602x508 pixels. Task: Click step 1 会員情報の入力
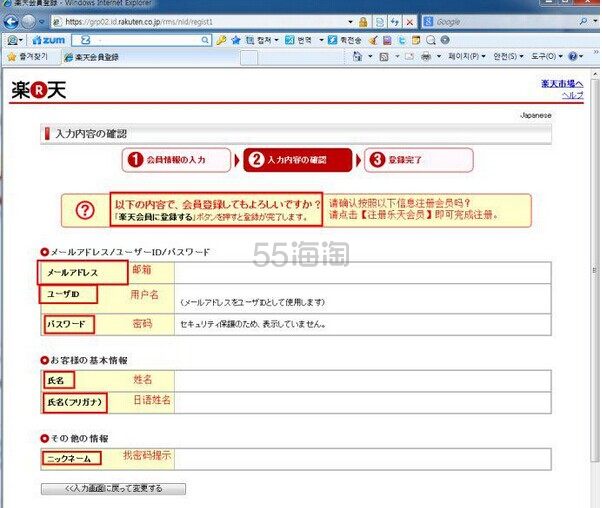[176, 160]
